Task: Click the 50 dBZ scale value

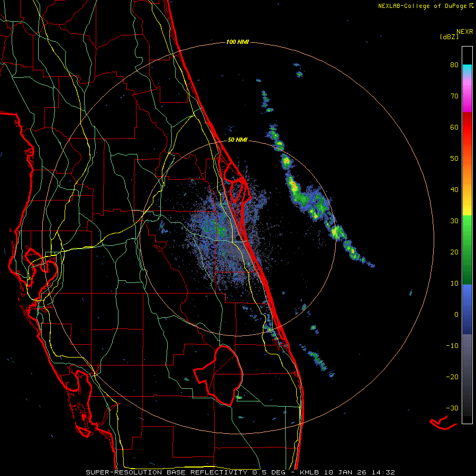Action: pos(454,159)
